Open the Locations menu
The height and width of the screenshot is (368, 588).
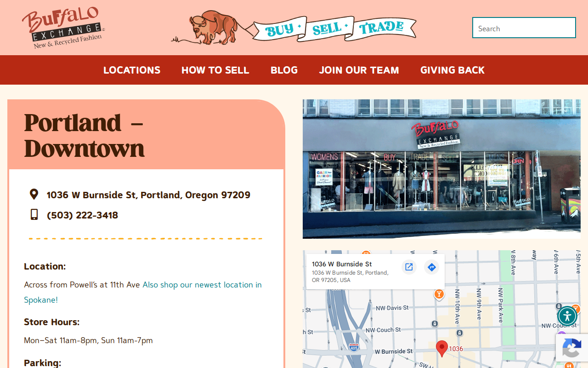click(132, 70)
